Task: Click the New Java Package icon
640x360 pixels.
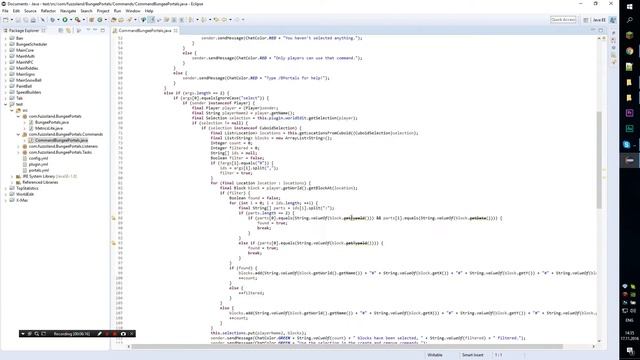Action: [92, 20]
